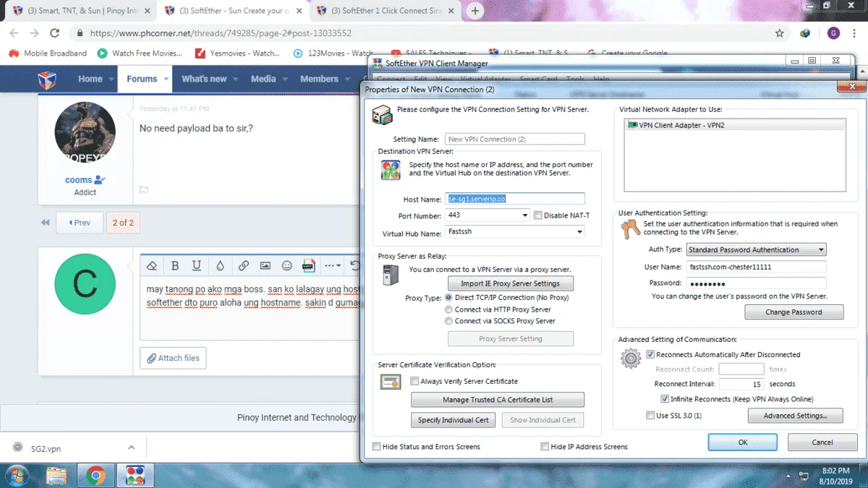Expand the editor's more options ellipsis
This screenshot has width=868, height=488.
pos(333,266)
